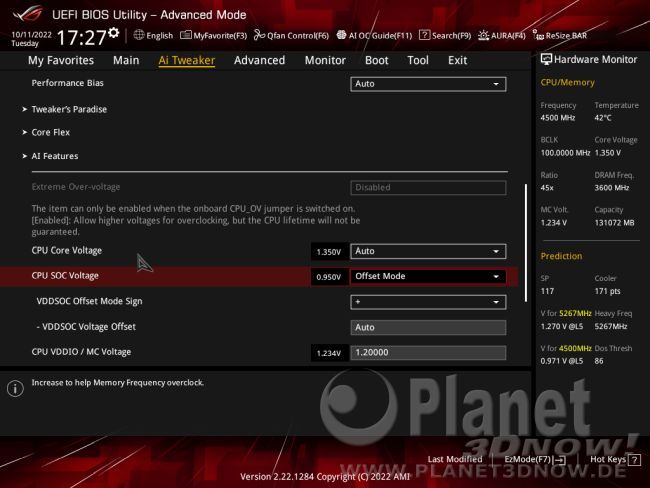Click the Last Modified button

click(x=455, y=459)
